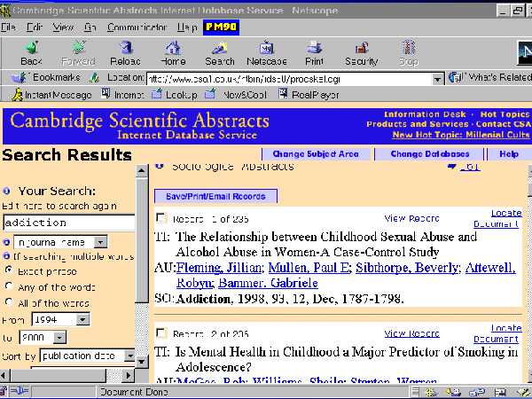Go back with the Back toolbar icon
This screenshot has width=532, height=399.
[31, 53]
